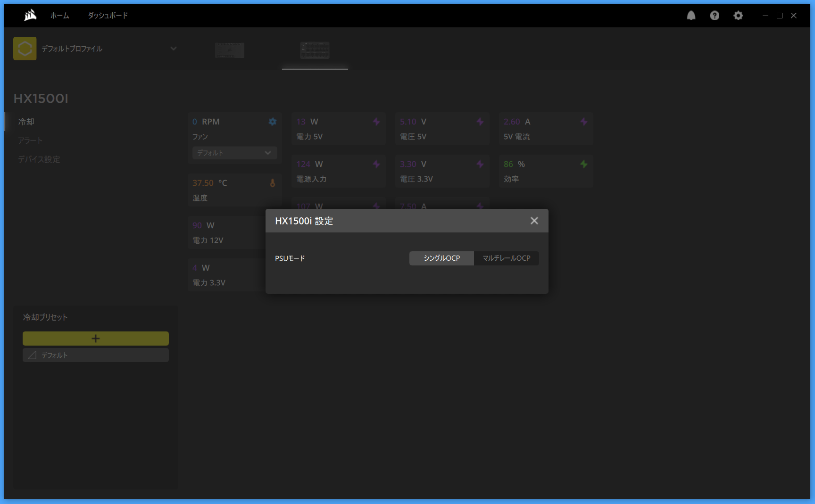
Task: Click the yellow profile hexagon icon
Action: pyautogui.click(x=25, y=49)
